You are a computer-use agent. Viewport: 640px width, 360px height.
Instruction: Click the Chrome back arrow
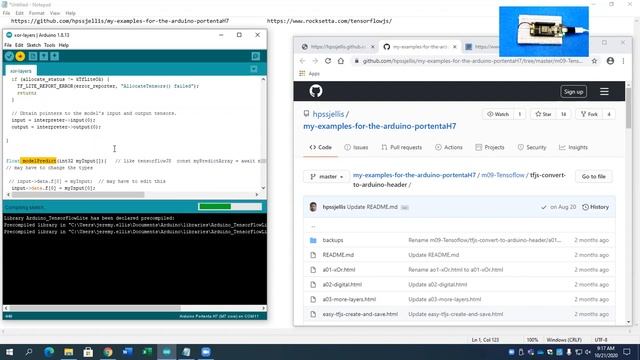click(x=302, y=61)
